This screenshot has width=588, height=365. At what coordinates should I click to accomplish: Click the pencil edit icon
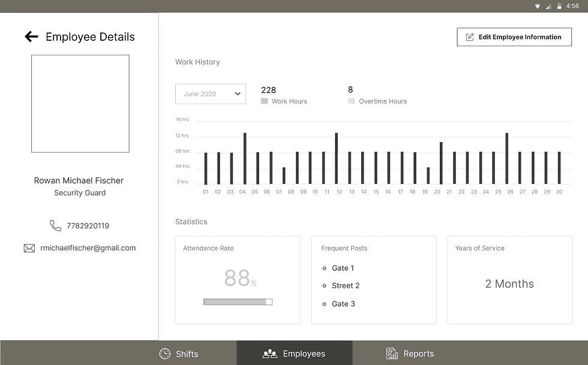[x=469, y=37]
